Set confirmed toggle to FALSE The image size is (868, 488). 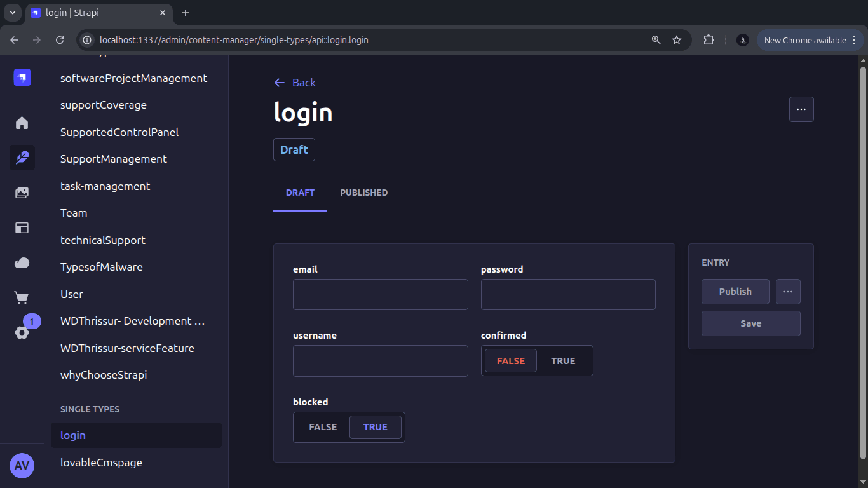[511, 361]
